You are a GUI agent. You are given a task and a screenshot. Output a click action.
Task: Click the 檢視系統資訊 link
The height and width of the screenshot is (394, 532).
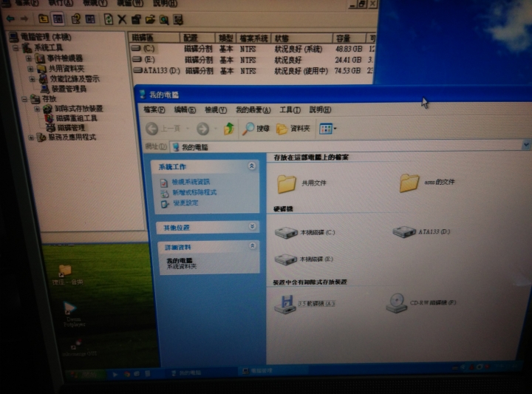(x=191, y=182)
